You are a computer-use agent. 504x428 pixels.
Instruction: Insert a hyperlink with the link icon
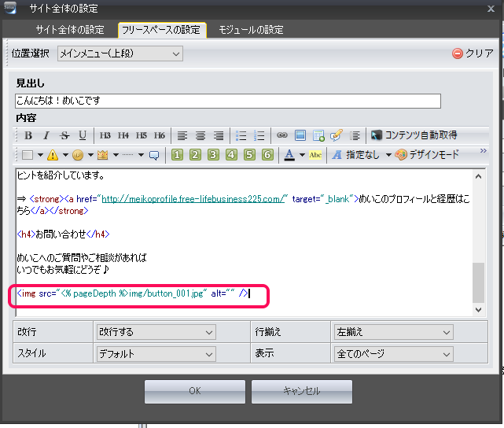(x=281, y=135)
